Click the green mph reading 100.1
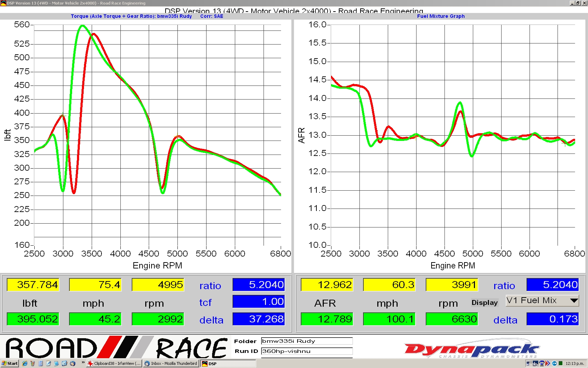This screenshot has height=368, width=588. 389,319
